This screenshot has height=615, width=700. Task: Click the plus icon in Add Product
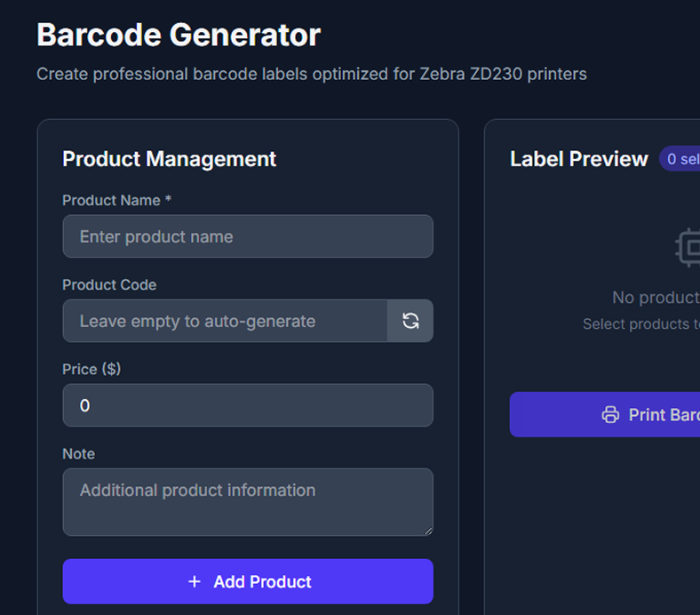click(x=195, y=582)
